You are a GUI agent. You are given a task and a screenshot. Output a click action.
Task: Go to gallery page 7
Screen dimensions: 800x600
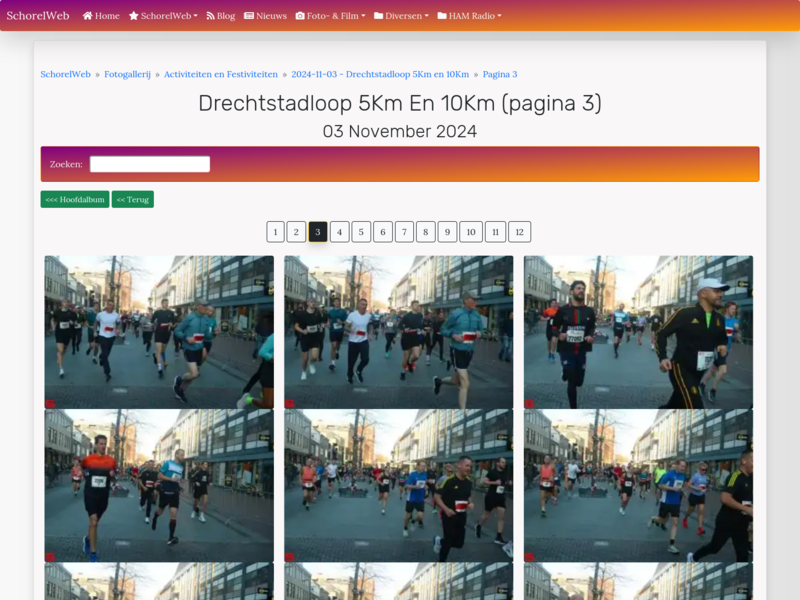click(x=404, y=232)
